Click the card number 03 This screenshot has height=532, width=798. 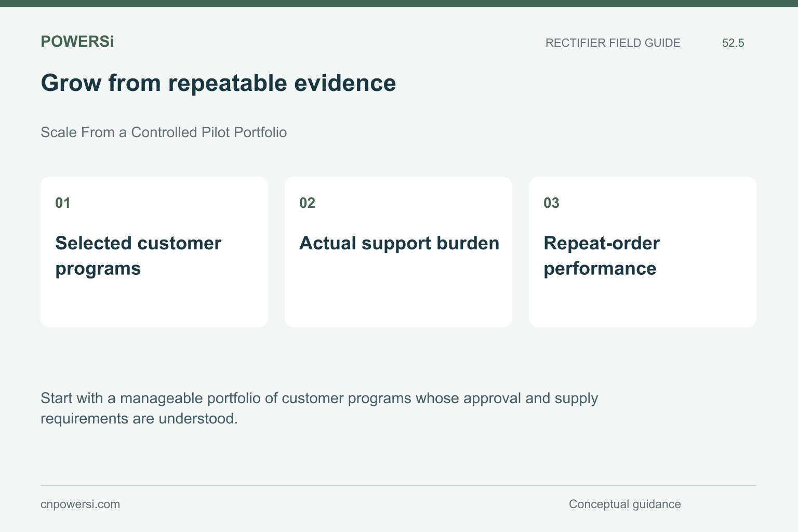coord(551,203)
